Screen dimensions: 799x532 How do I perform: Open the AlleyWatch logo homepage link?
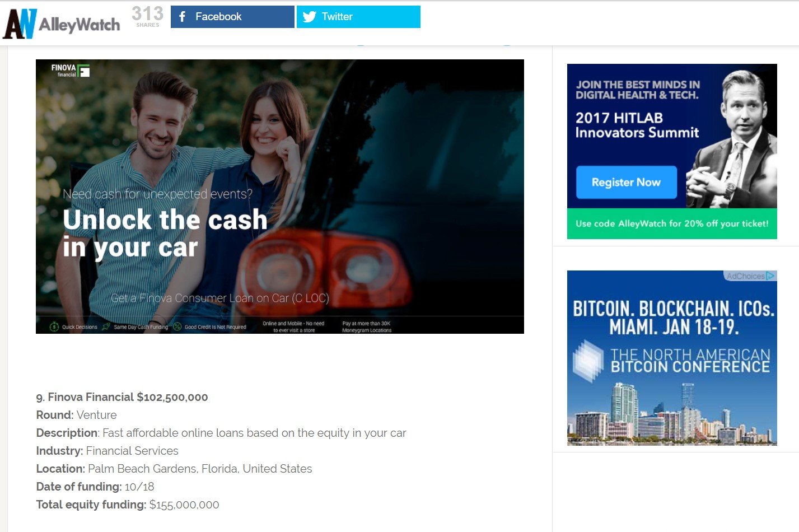click(62, 24)
